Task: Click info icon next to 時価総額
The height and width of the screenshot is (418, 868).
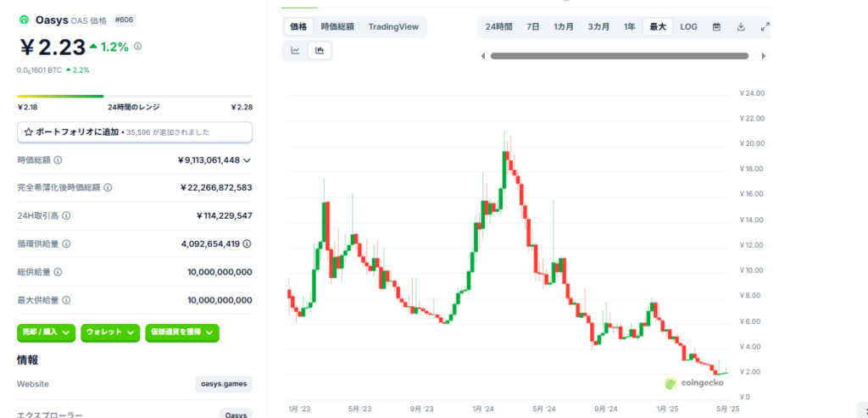Action: tap(58, 160)
